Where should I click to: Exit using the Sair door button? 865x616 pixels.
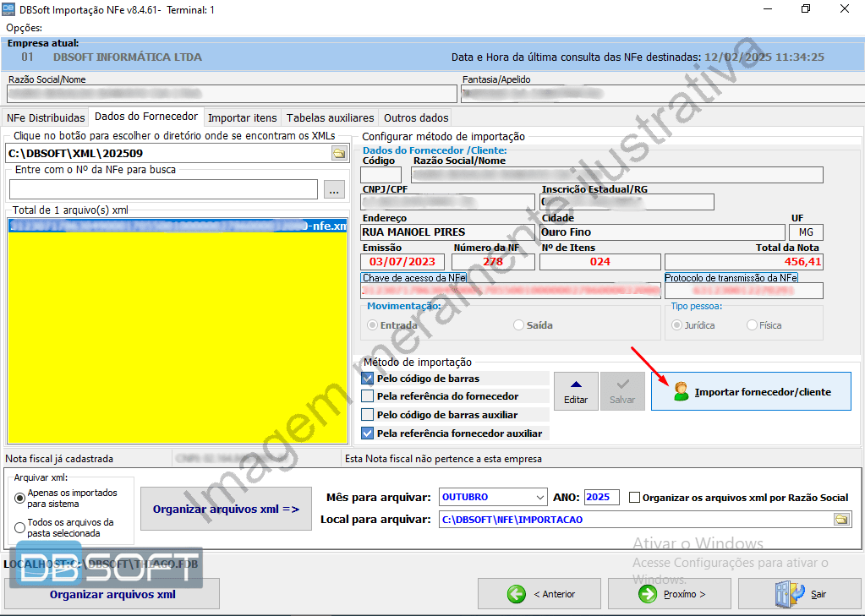point(800,594)
